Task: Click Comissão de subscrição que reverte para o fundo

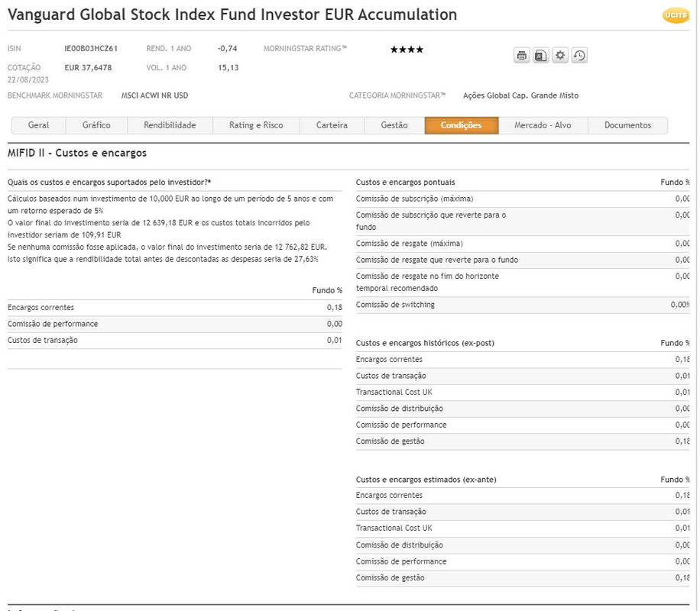Action: point(523,221)
